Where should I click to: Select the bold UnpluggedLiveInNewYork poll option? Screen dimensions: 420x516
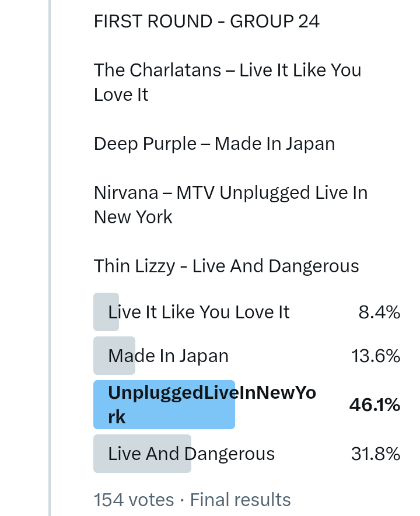point(212,405)
